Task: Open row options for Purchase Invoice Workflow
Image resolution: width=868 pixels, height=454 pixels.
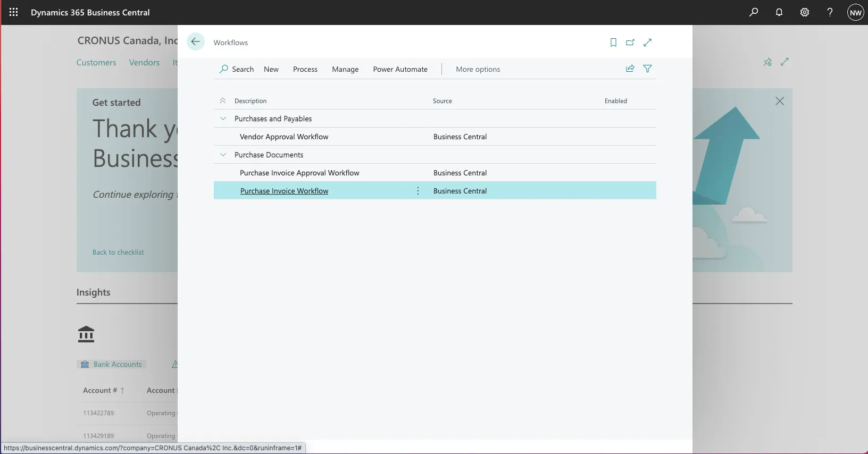Action: (418, 191)
